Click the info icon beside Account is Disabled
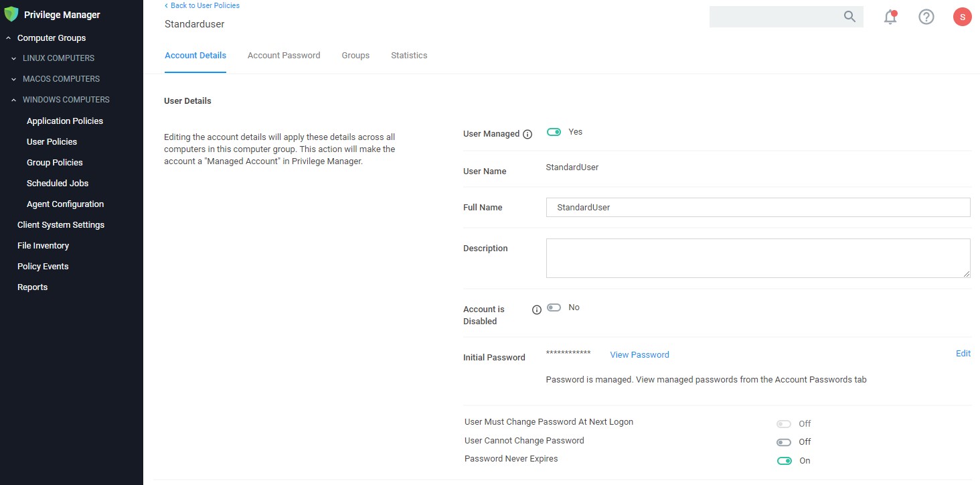The width and height of the screenshot is (980, 485). (536, 310)
